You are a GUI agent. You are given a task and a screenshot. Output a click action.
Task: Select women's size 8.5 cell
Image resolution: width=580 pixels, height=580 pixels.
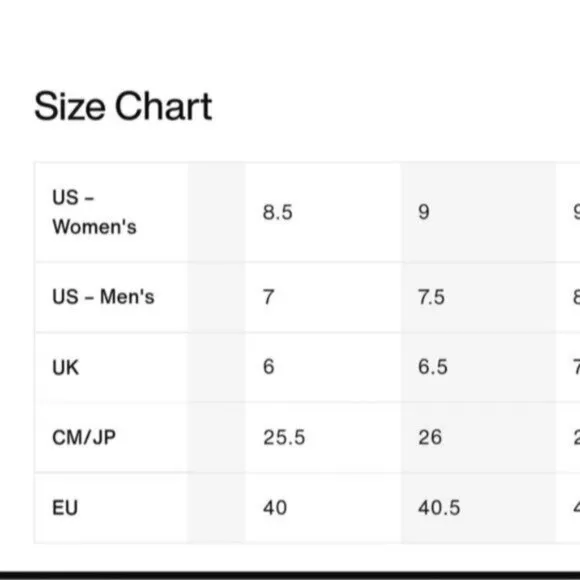coord(323,212)
